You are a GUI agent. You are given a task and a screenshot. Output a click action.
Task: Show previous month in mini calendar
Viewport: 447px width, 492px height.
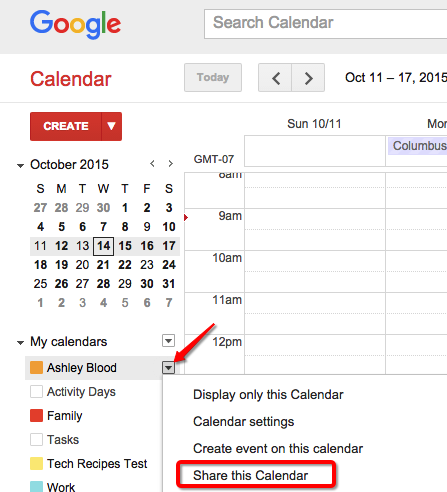(152, 164)
